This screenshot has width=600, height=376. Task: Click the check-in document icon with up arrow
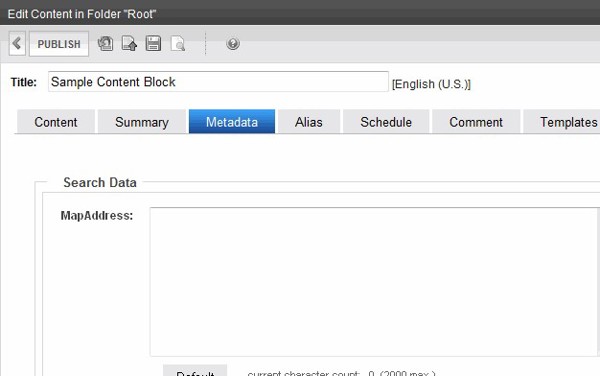tap(129, 44)
